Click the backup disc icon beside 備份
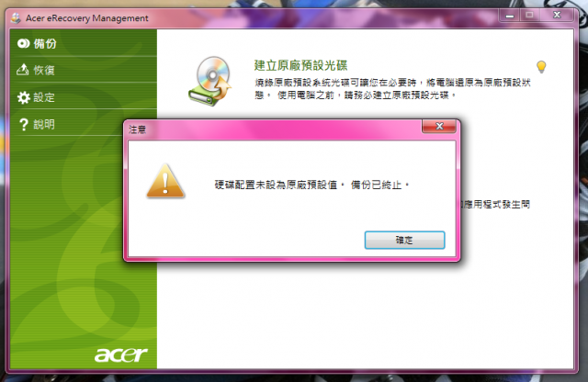The height and width of the screenshot is (382, 588). coord(23,43)
